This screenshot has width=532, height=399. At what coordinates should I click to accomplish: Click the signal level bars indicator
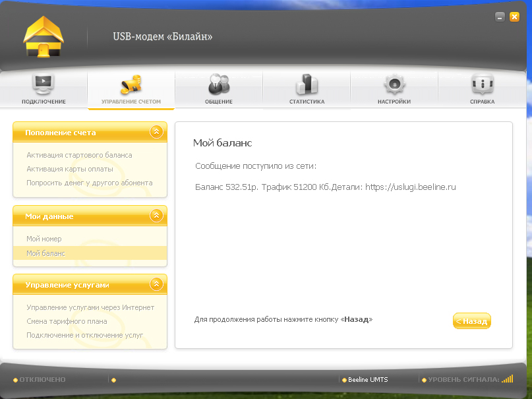click(507, 379)
